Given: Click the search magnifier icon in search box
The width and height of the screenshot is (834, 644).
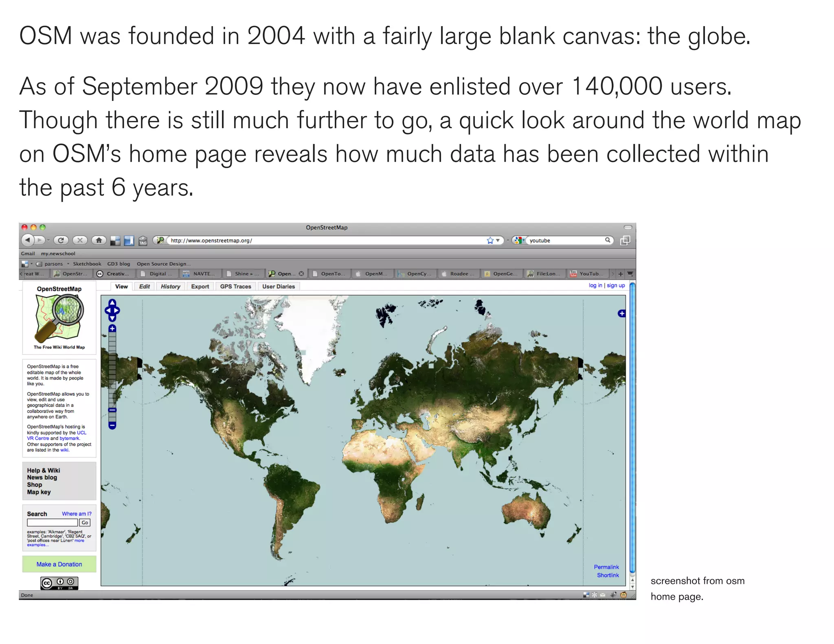Looking at the screenshot, I should coord(607,240).
